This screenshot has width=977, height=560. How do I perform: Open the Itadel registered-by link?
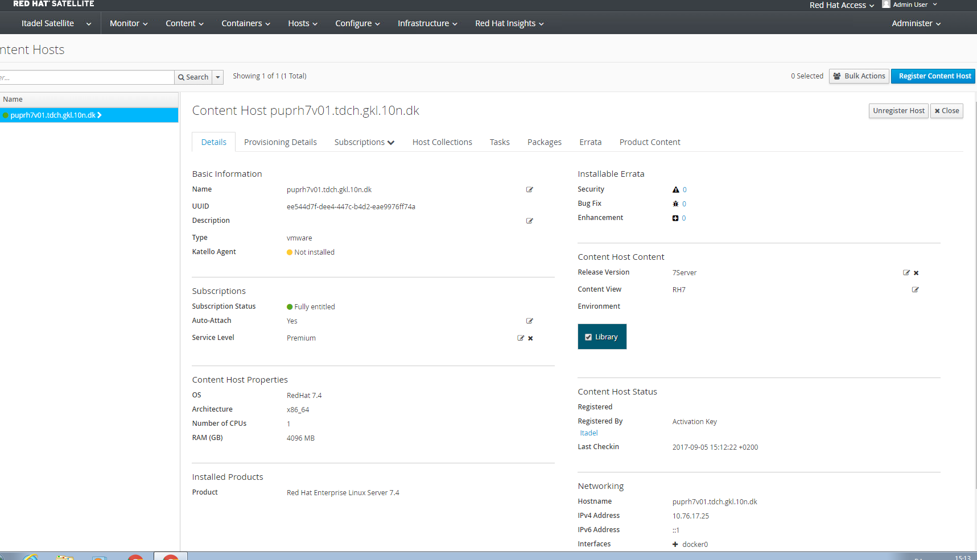[589, 433]
